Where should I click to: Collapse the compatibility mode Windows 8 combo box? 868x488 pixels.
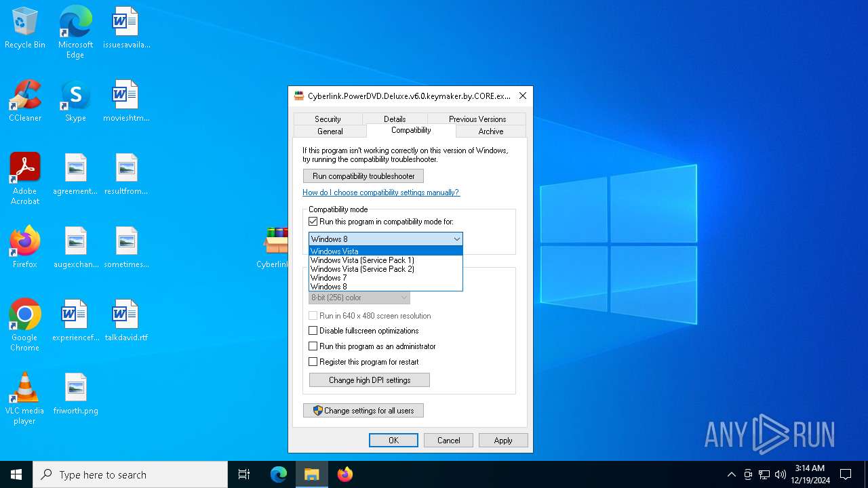tap(386, 239)
